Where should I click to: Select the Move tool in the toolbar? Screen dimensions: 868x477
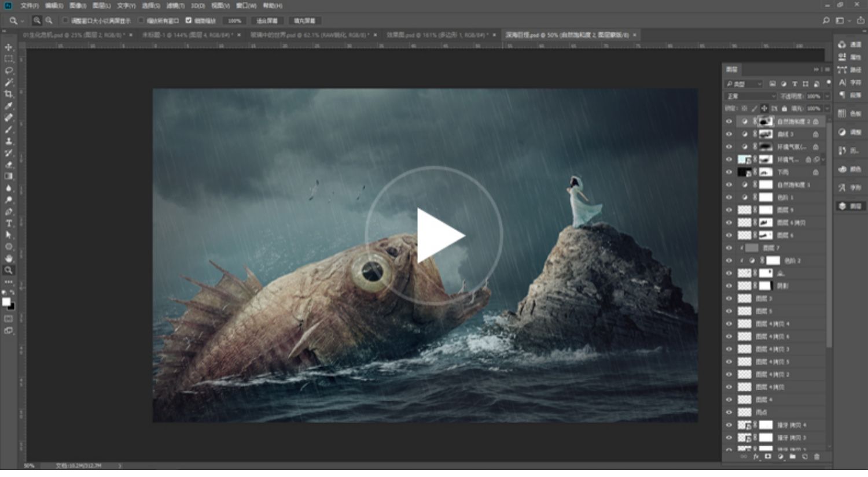tap(9, 47)
